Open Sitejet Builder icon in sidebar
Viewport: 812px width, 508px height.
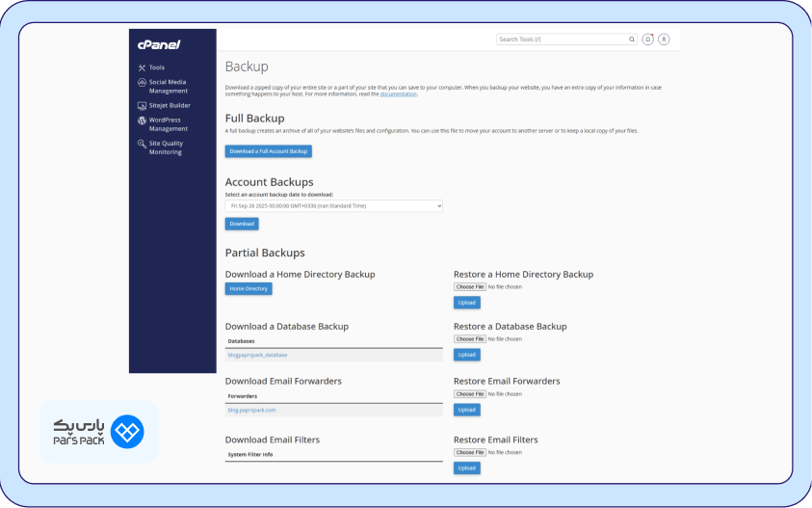point(142,105)
